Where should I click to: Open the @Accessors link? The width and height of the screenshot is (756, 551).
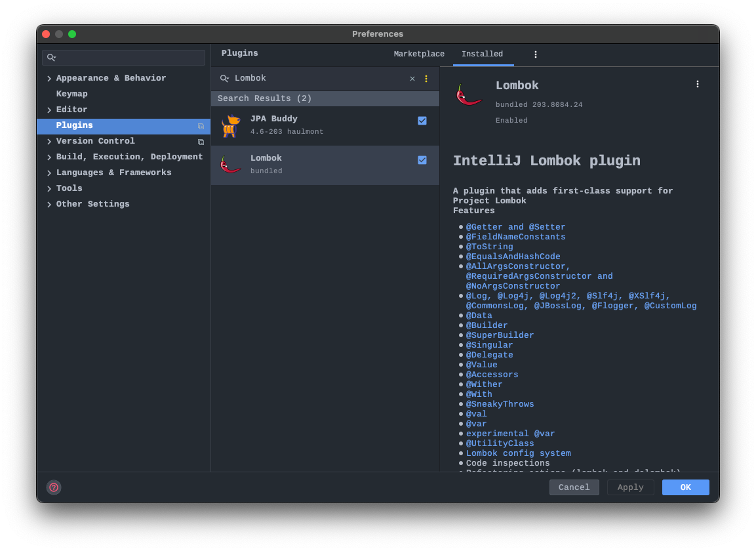coord(492,375)
